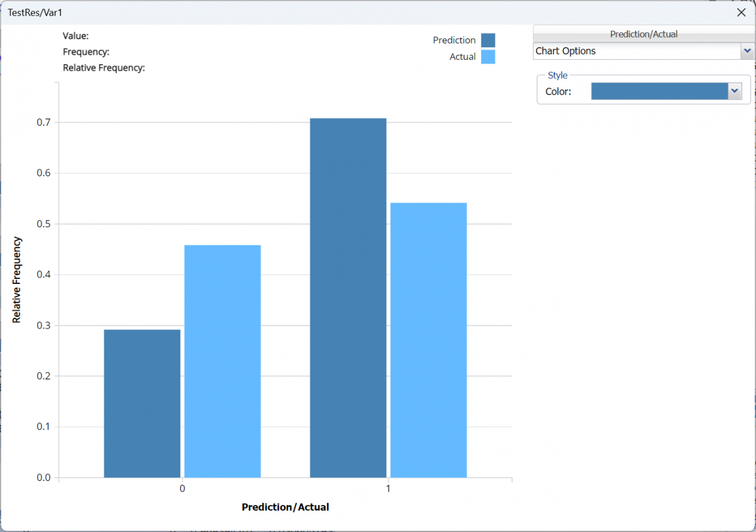
Task: Click the Prediction/Actual x-axis title
Action: [x=285, y=507]
